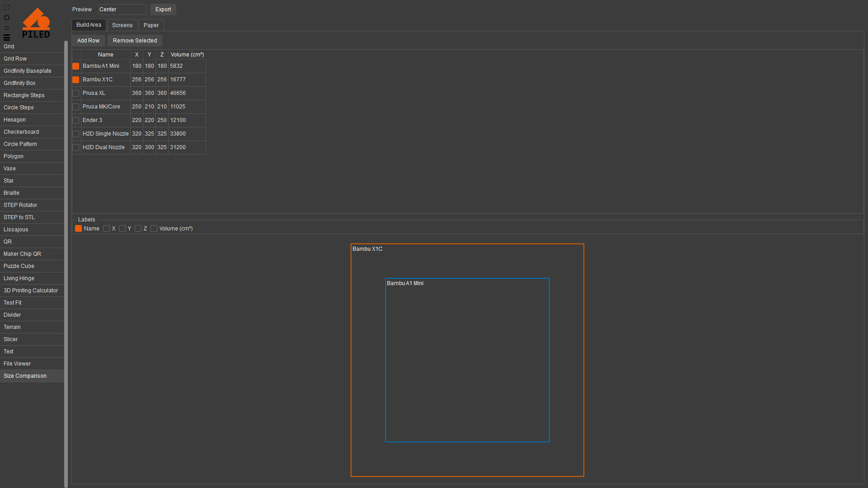Image resolution: width=868 pixels, height=488 pixels.
Task: Enable the Volume (cm³) label checkbox
Action: [154, 229]
